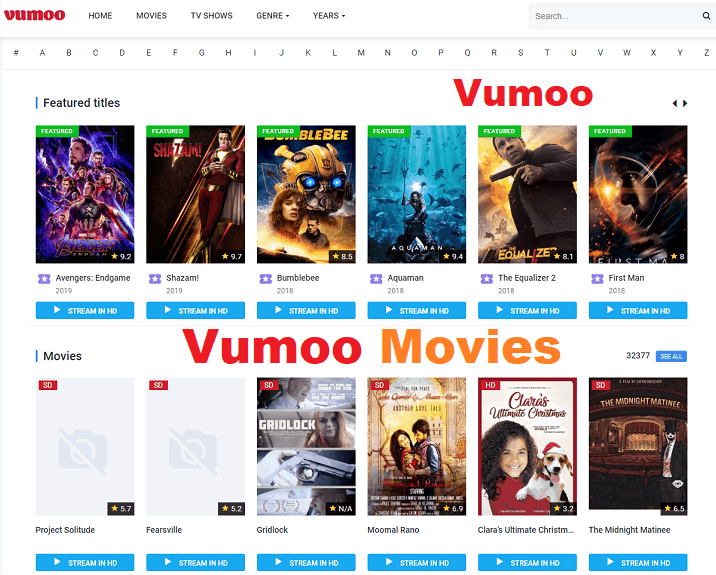Filter titles by letter M
Screen dimensions: 716x575
[x=361, y=53]
